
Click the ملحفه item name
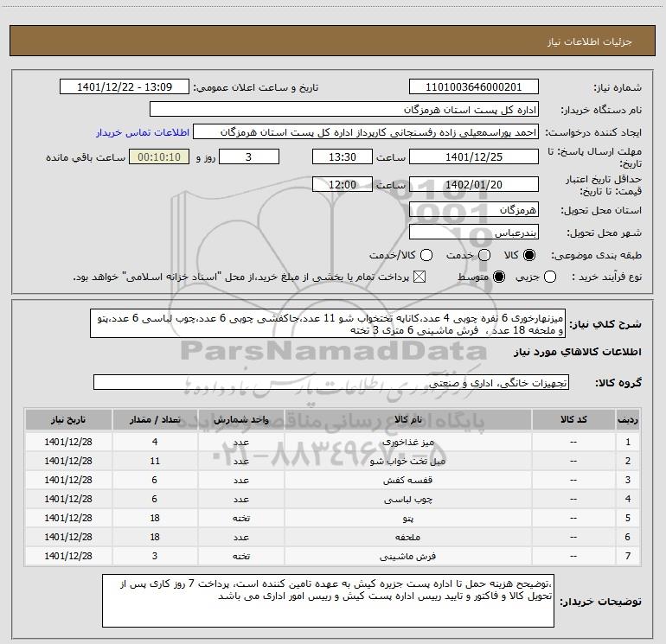[x=407, y=537]
